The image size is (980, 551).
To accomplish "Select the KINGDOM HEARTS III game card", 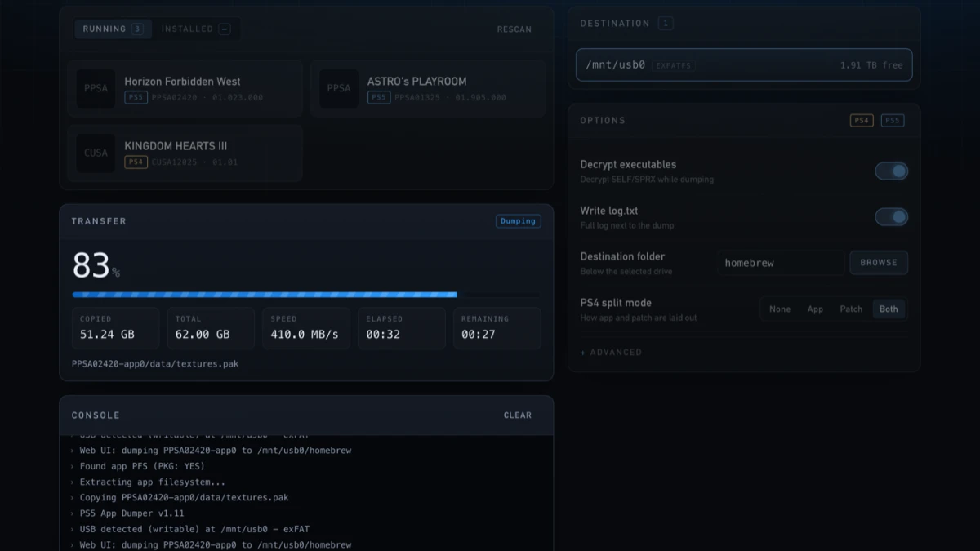I will coord(185,153).
